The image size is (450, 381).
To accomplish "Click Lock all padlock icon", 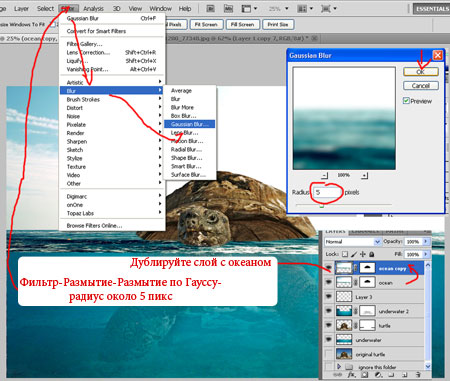I will click(371, 254).
